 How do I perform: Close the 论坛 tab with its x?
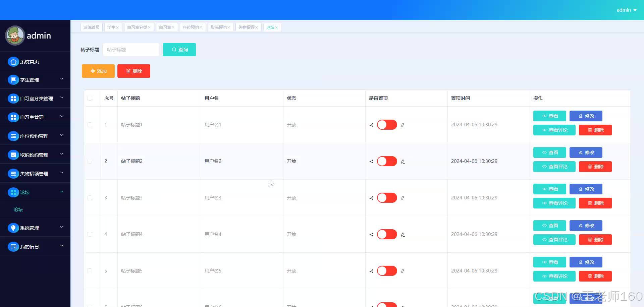pyautogui.click(x=276, y=27)
